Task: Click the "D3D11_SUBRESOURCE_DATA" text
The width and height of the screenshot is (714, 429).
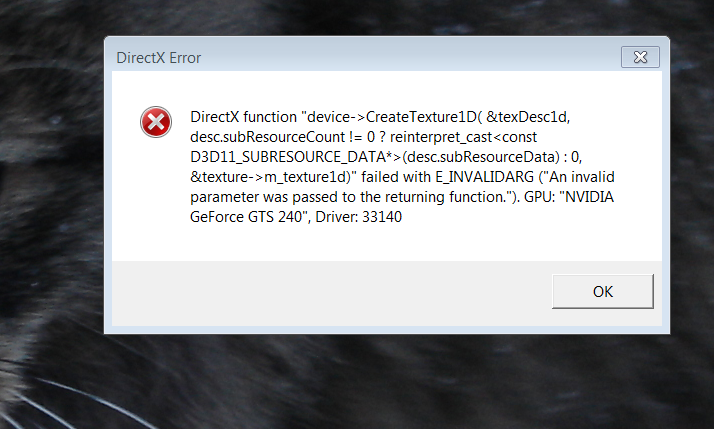Action: click(288, 157)
